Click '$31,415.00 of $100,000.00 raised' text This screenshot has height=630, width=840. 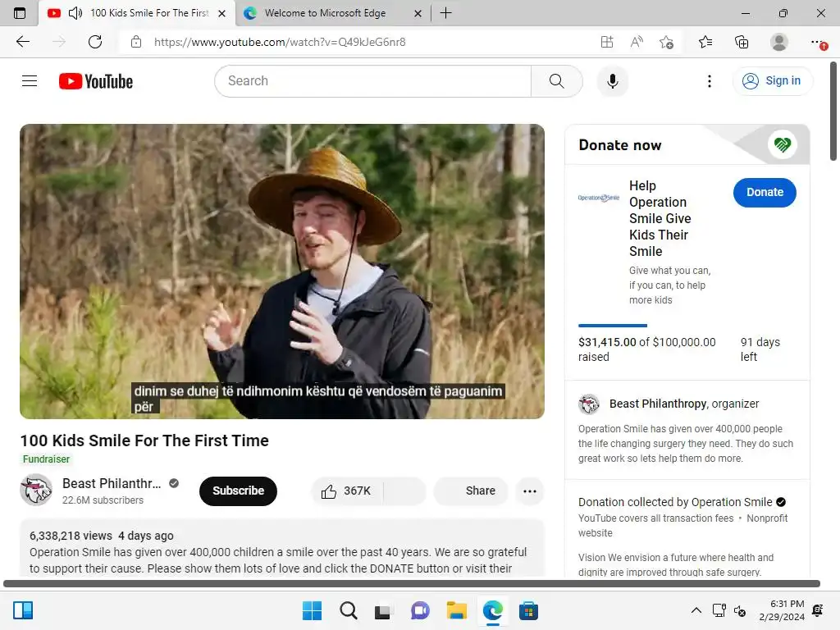[x=646, y=349]
